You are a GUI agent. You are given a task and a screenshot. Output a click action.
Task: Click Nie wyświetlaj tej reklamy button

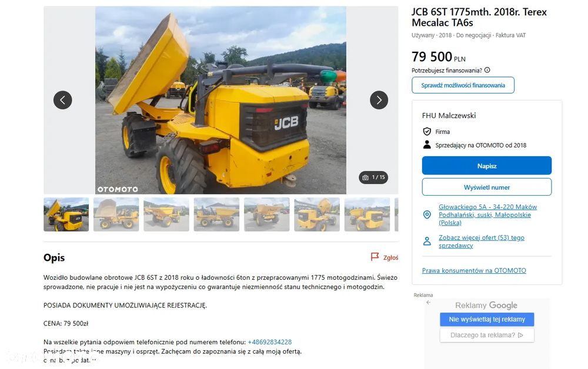(487, 319)
